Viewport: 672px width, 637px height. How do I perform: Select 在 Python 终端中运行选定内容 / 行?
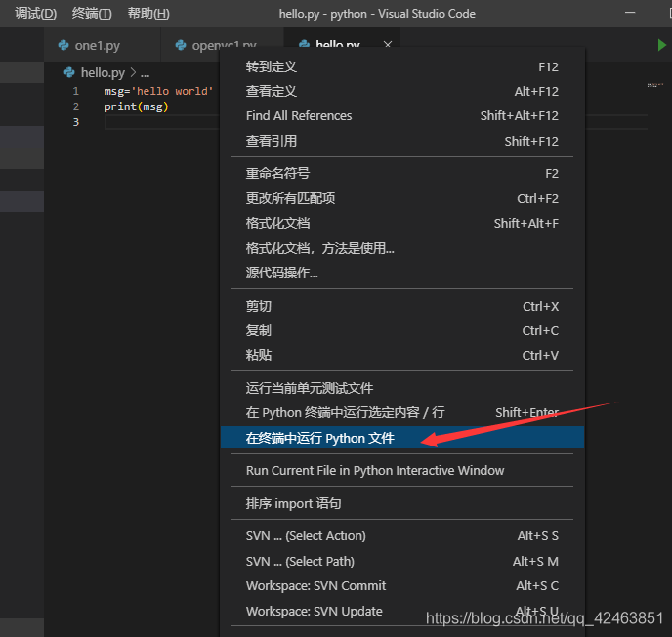point(402,412)
